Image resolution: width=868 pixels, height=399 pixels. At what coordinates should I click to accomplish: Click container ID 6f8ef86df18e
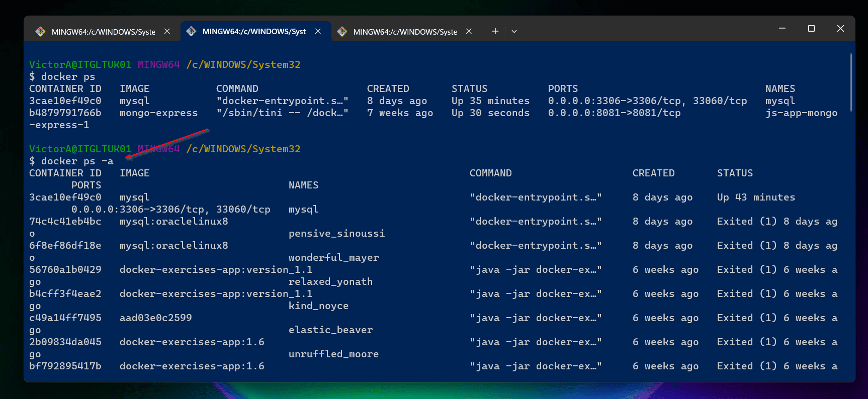[65, 246]
